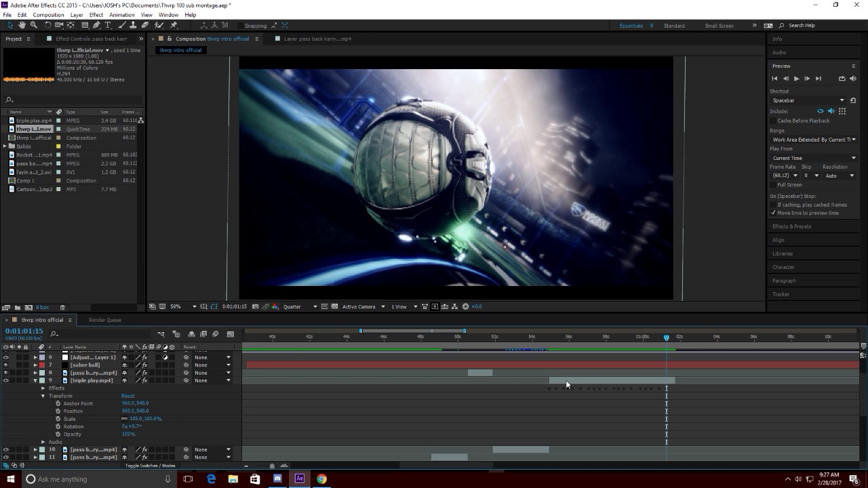Viewport: 868px width, 488px height.
Task: Open the magnification 50% dropdown
Action: (183, 306)
